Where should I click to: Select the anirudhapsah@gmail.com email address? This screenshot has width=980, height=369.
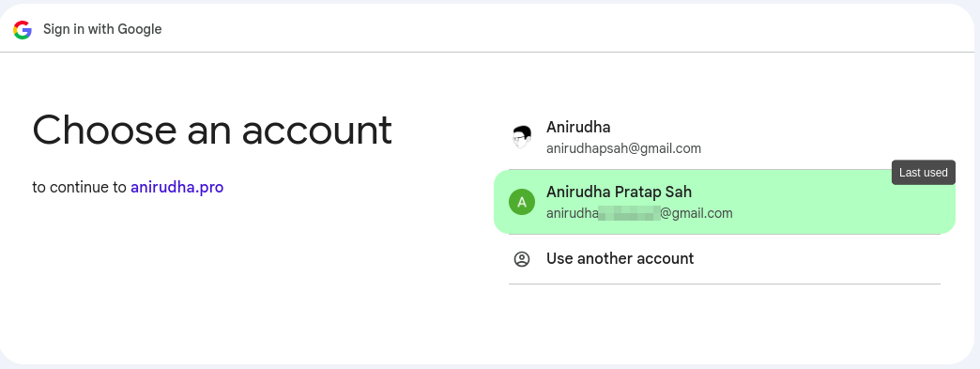623,149
